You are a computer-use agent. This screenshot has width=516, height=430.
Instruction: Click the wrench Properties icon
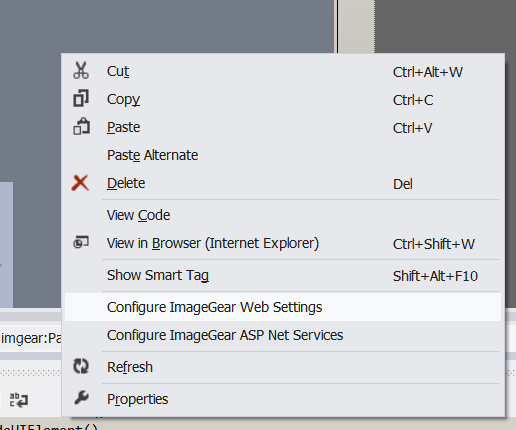coord(81,398)
